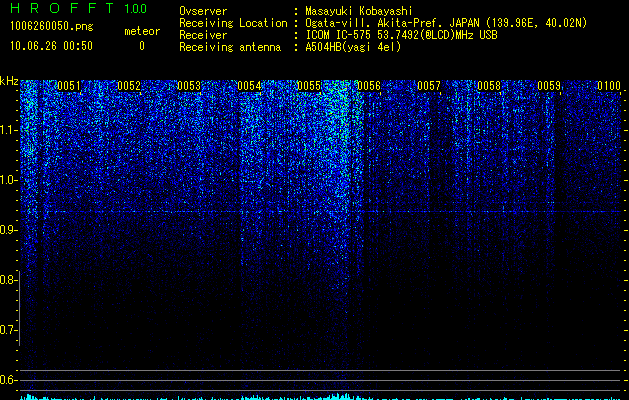Viewport: 629px width, 400px height.
Task: Click the 0057 time marker
Action: (x=429, y=86)
